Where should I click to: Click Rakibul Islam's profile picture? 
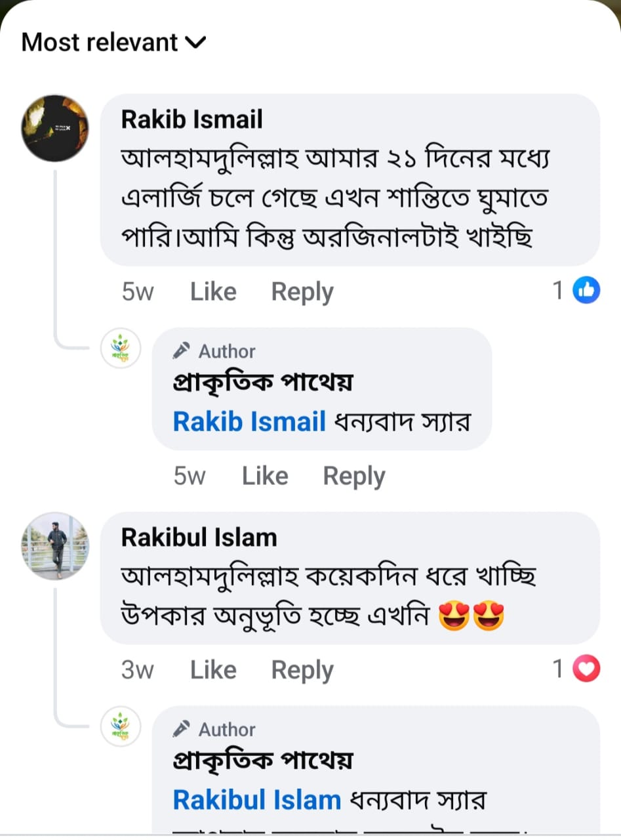(x=55, y=546)
